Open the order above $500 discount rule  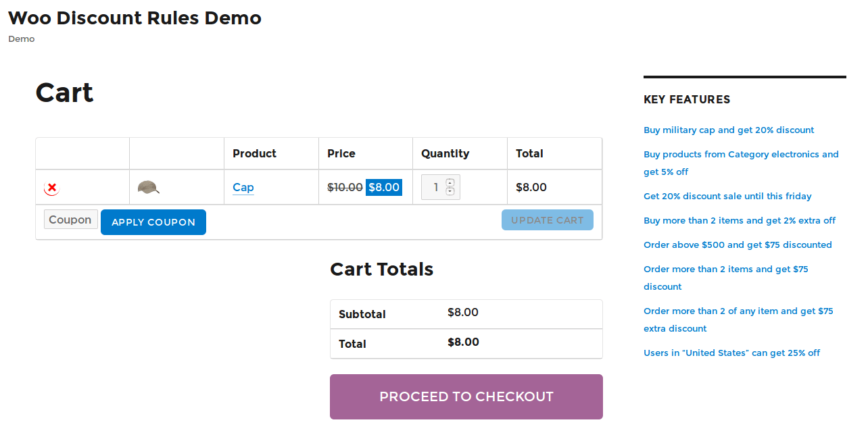pyautogui.click(x=738, y=245)
